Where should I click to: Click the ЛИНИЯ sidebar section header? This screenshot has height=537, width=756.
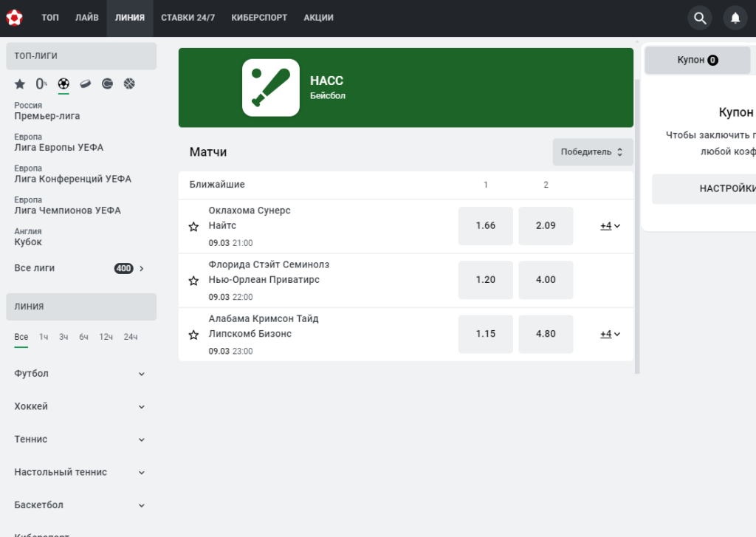(x=81, y=307)
